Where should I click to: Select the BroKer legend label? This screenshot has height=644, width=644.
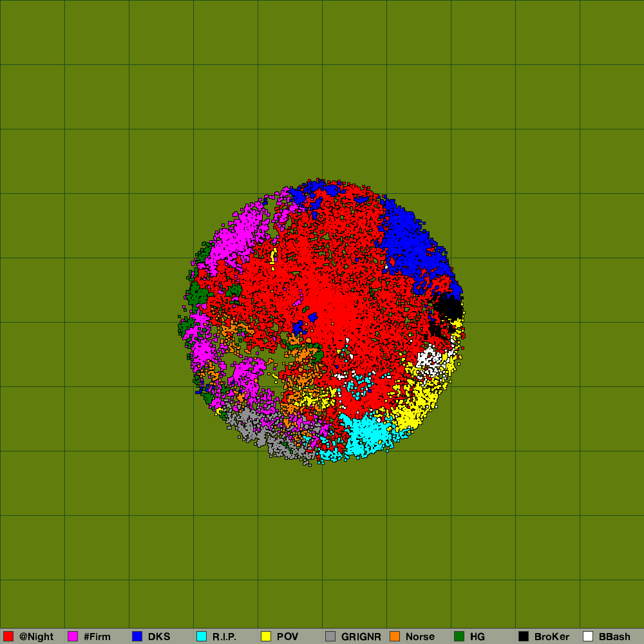pos(552,636)
